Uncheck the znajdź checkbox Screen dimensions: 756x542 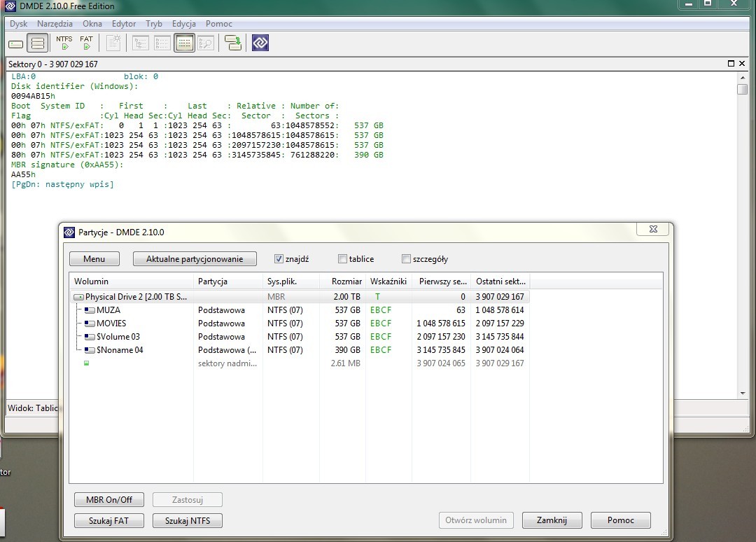pyautogui.click(x=279, y=259)
